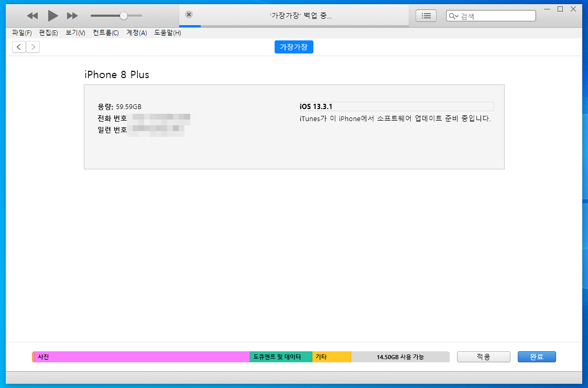Go forward with the right arrow button

pos(33,47)
